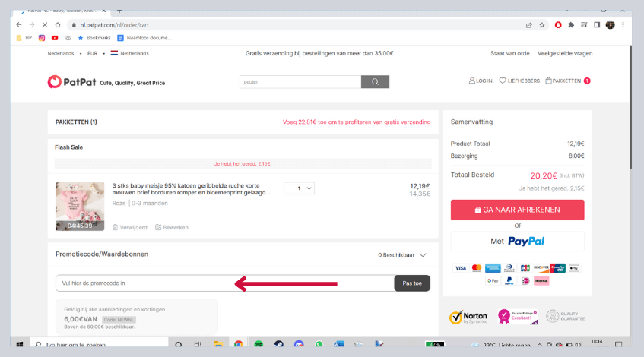Image resolution: width=644 pixels, height=357 pixels.
Task: Pay with the PayPal button
Action: coord(517,241)
